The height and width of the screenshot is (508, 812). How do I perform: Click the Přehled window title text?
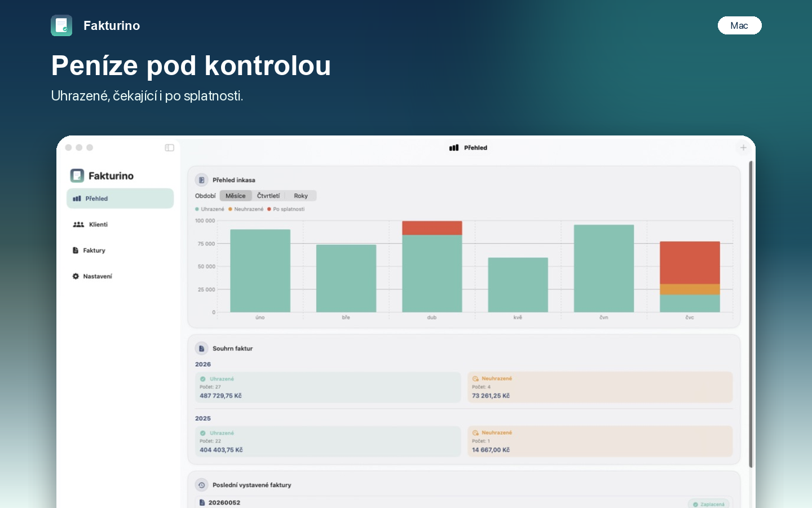[475, 148]
